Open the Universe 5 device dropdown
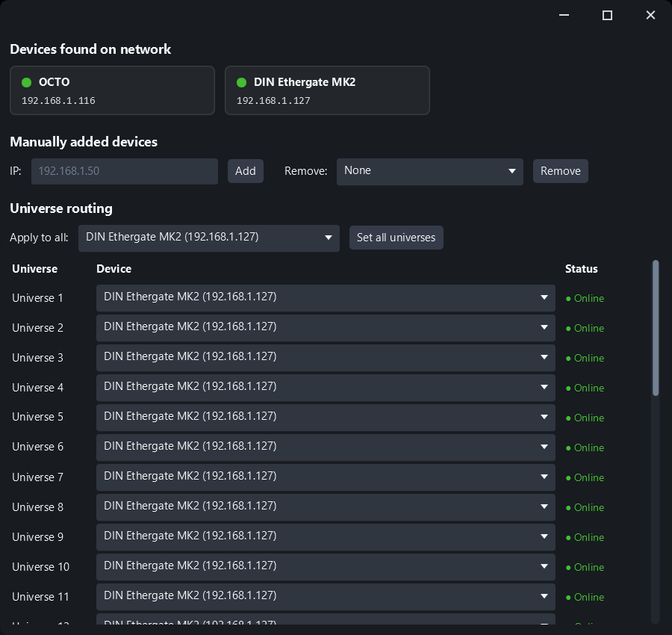The width and height of the screenshot is (672, 635). (326, 418)
